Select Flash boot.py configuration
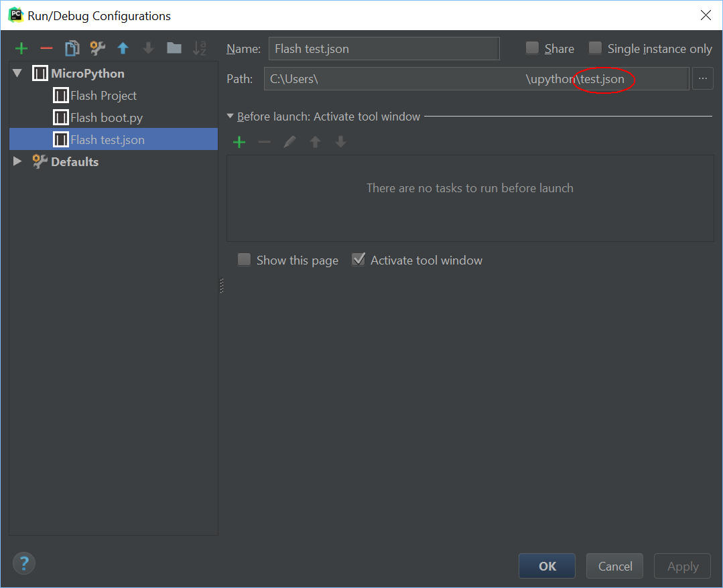 coord(107,117)
